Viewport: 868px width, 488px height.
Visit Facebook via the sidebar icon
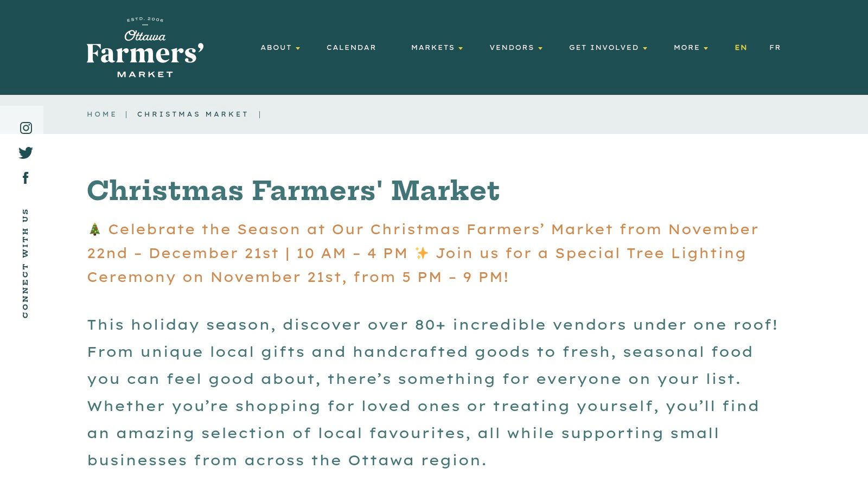click(25, 177)
